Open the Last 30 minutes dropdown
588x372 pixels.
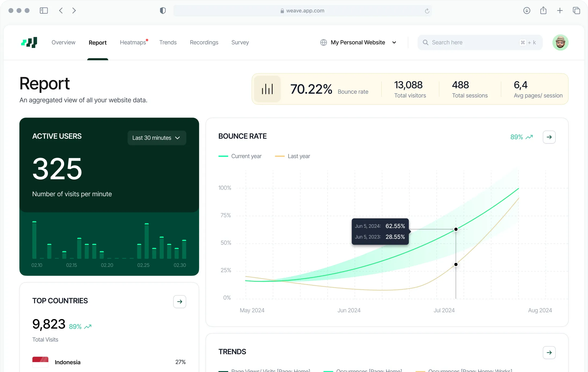coord(157,138)
